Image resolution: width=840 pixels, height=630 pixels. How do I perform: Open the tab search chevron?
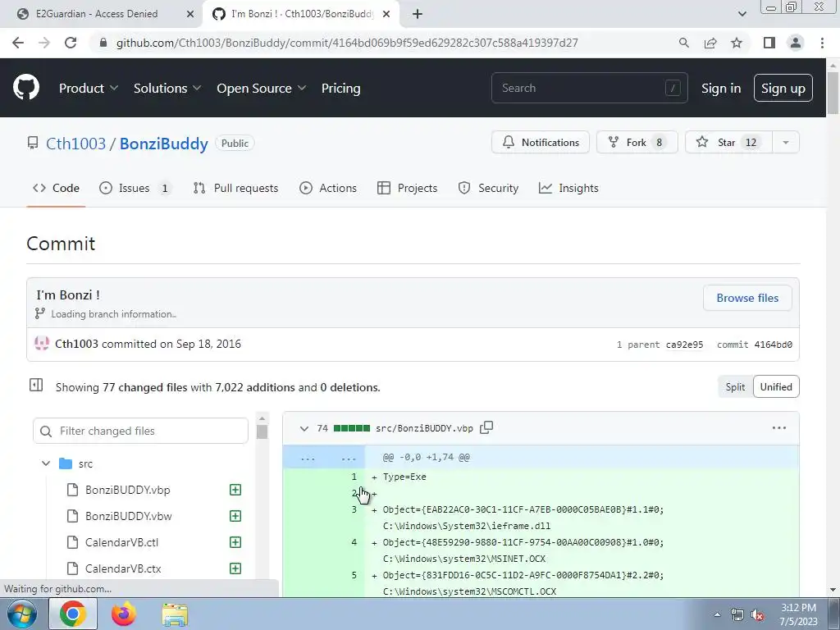pos(742,14)
